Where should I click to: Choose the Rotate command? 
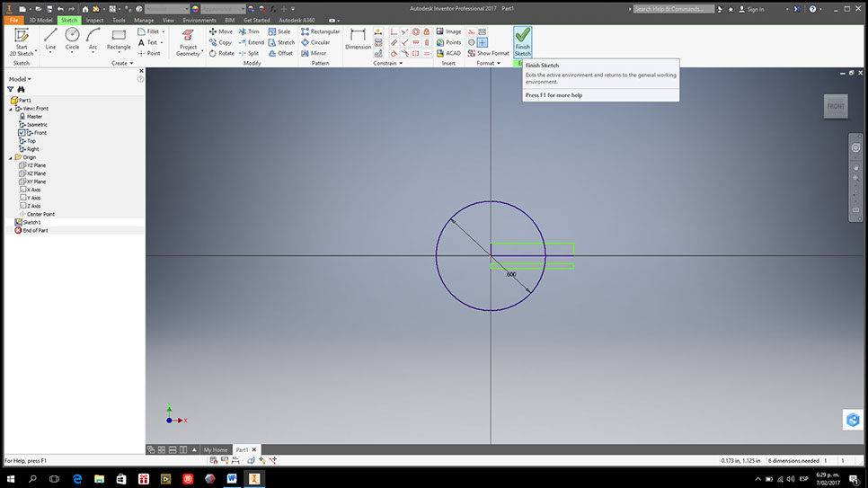click(x=221, y=53)
